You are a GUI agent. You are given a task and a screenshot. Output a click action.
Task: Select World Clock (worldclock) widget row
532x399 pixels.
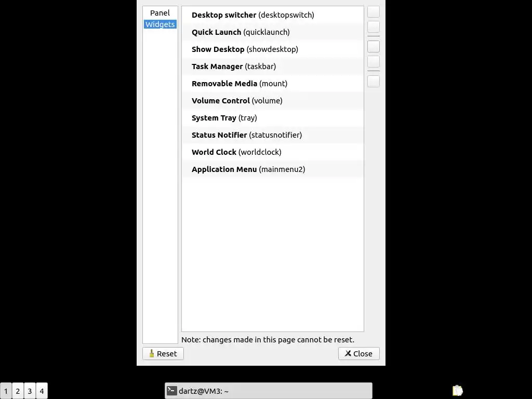[272, 152]
